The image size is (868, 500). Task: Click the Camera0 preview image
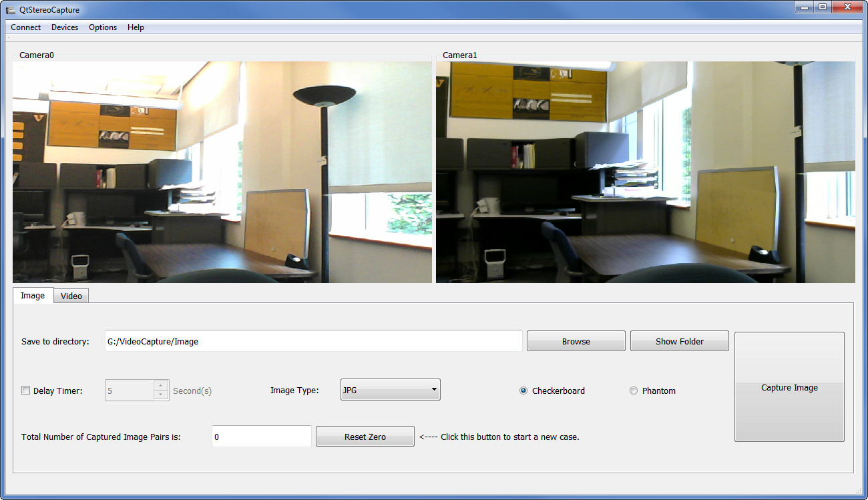click(x=222, y=172)
